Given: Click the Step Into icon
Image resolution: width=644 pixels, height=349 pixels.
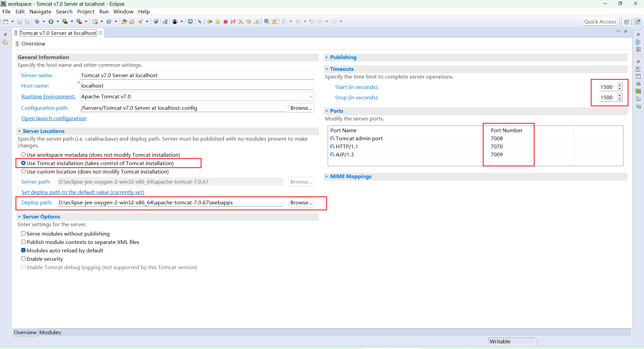Looking at the screenshot, I should click(x=241, y=21).
